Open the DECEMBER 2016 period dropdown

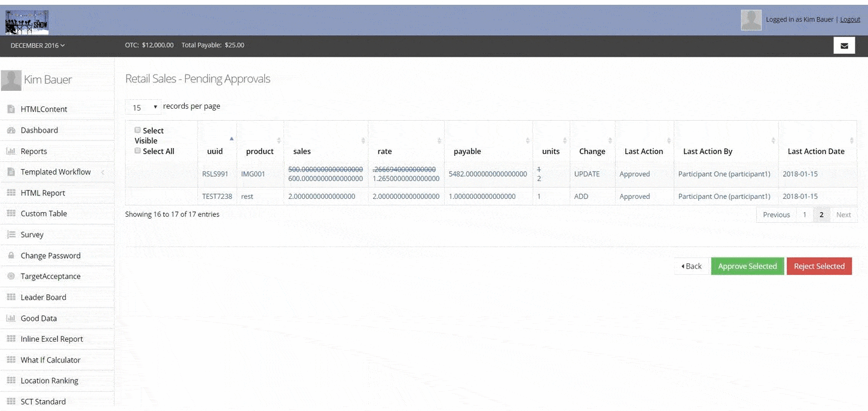[38, 45]
